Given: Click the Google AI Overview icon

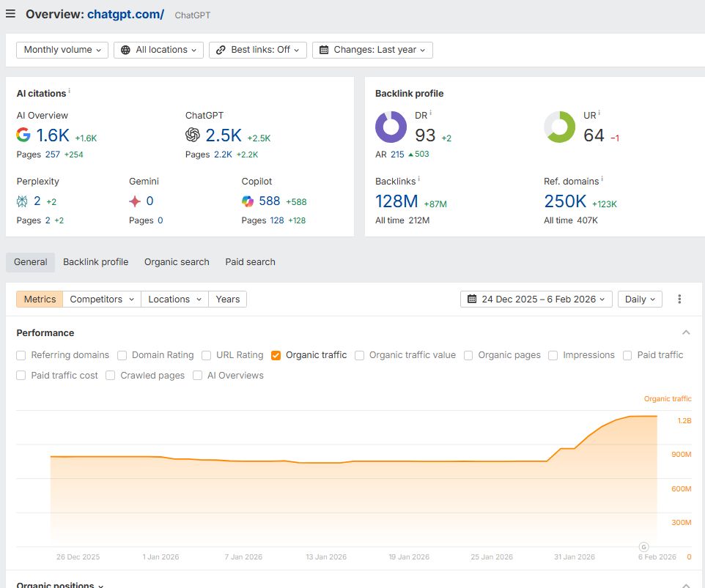Looking at the screenshot, I should (x=23, y=135).
